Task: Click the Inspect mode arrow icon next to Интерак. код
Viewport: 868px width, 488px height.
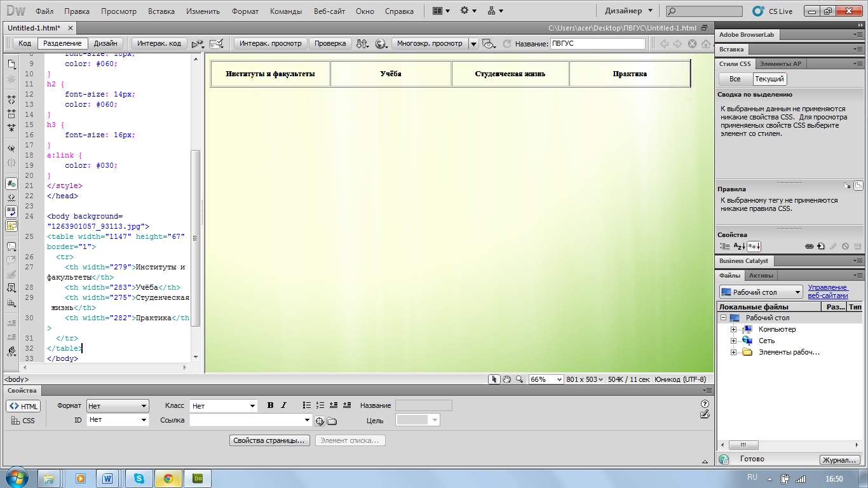Action: (198, 44)
